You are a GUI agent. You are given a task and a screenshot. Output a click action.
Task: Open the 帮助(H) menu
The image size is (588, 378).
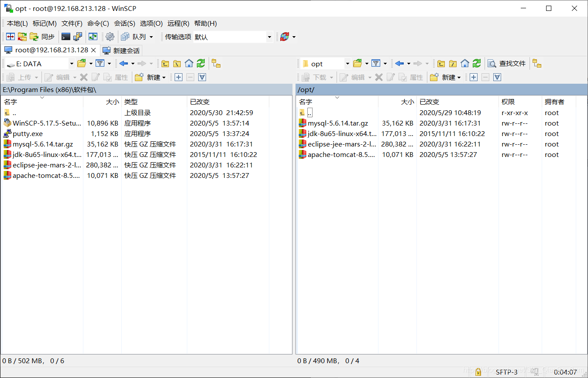click(x=206, y=24)
